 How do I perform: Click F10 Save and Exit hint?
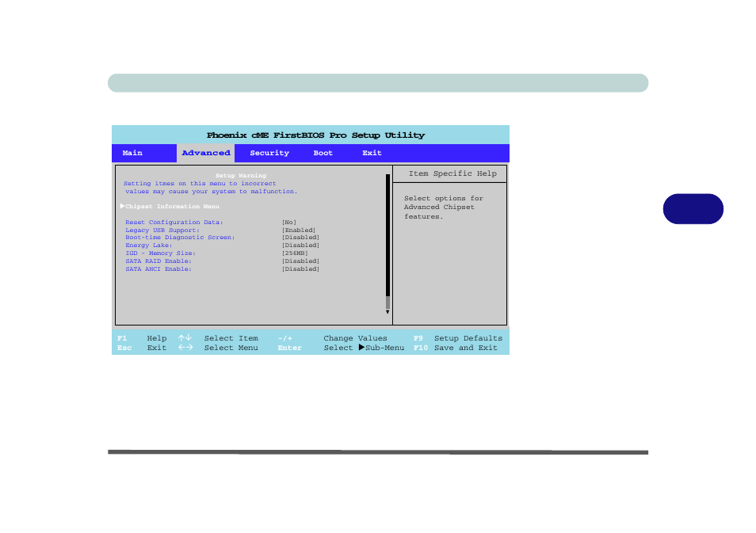(x=455, y=348)
